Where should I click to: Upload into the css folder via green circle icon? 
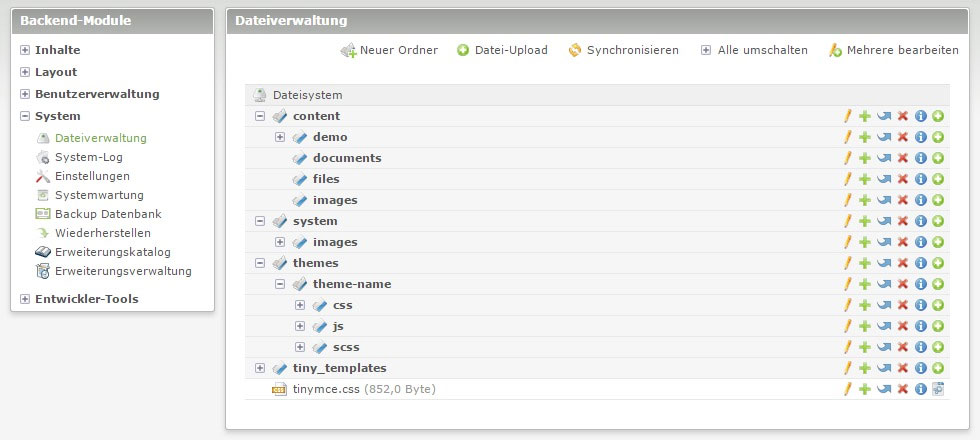938,306
